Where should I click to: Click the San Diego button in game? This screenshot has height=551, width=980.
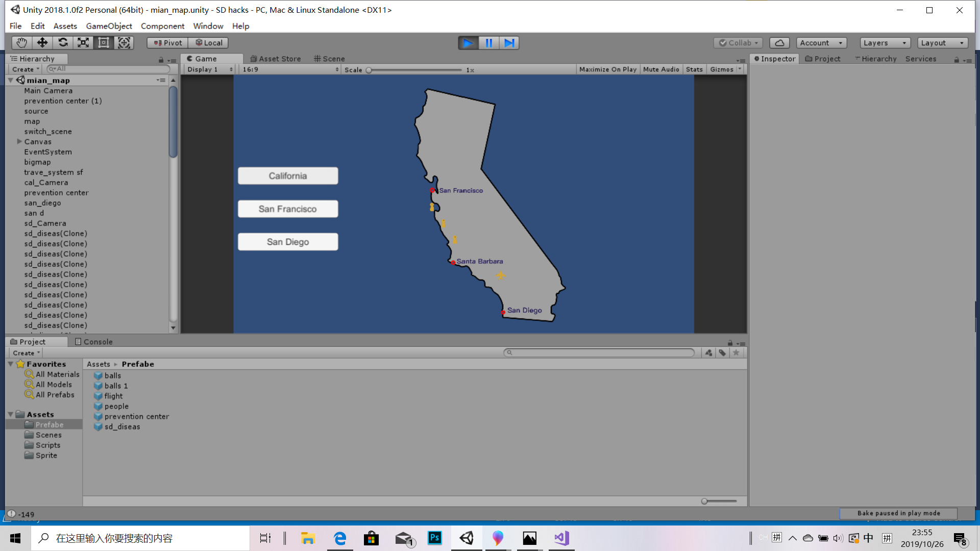pos(288,242)
